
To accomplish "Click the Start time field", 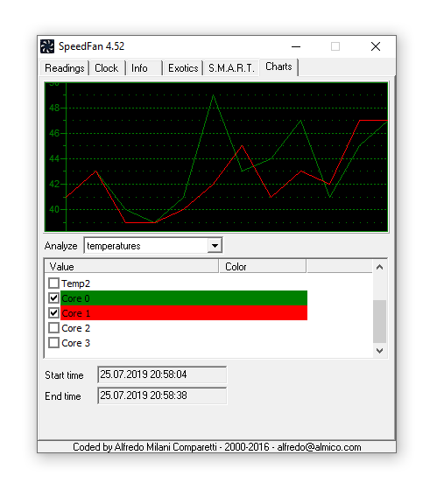I will pos(162,374).
